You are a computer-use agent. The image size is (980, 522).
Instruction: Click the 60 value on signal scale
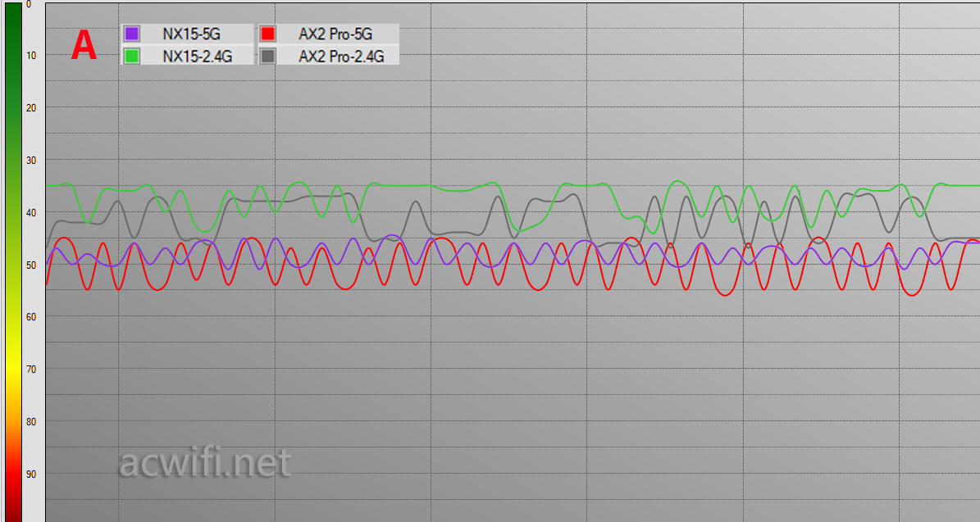[31, 317]
